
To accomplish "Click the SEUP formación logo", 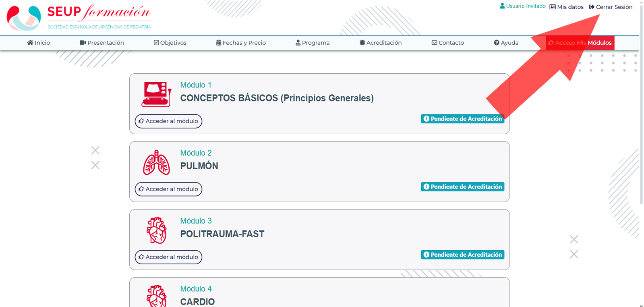I will (79, 18).
